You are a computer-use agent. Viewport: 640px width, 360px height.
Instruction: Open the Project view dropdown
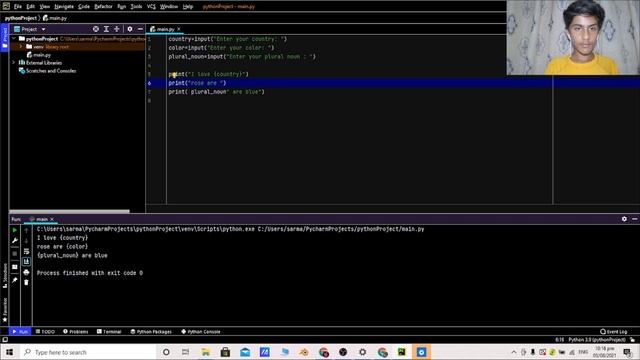[x=29, y=29]
